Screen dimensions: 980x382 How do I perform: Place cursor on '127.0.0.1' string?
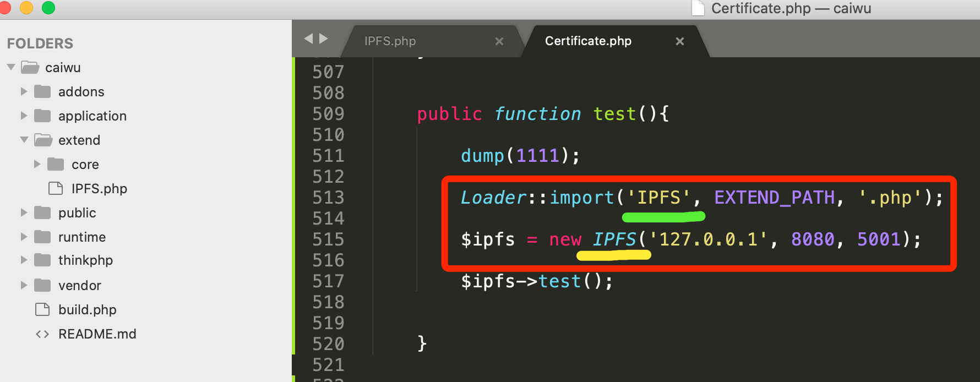tap(708, 239)
